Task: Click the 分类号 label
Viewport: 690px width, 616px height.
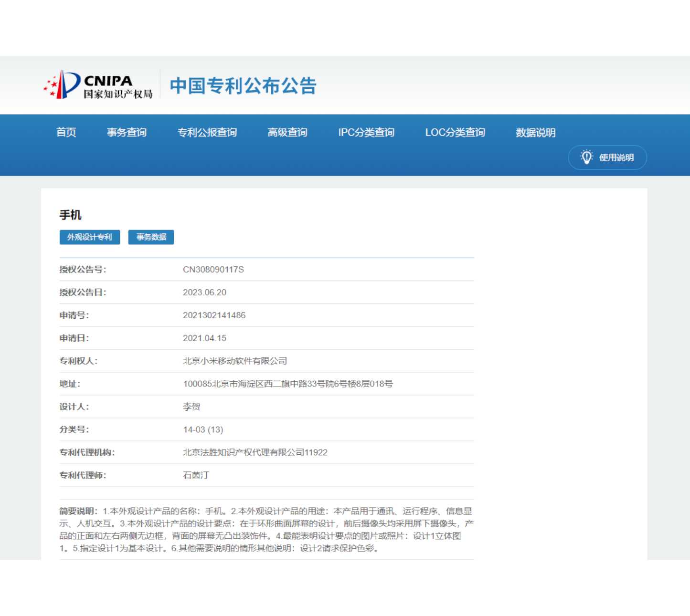Action: tap(74, 430)
